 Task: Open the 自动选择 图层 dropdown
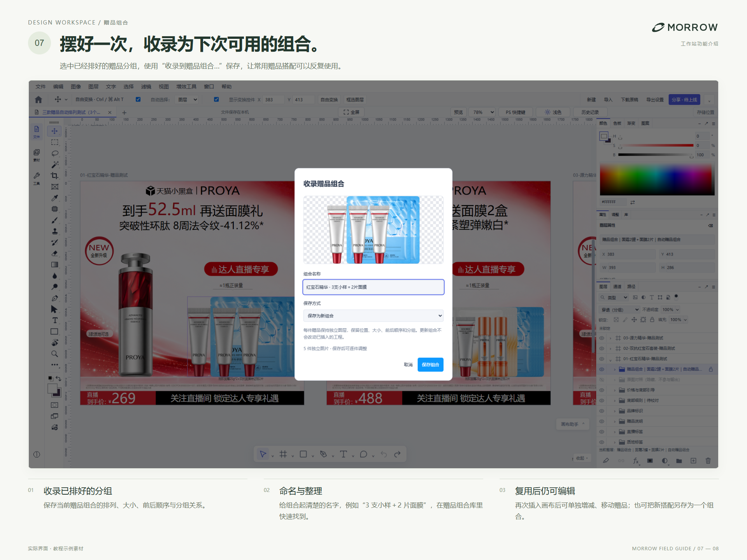(188, 100)
